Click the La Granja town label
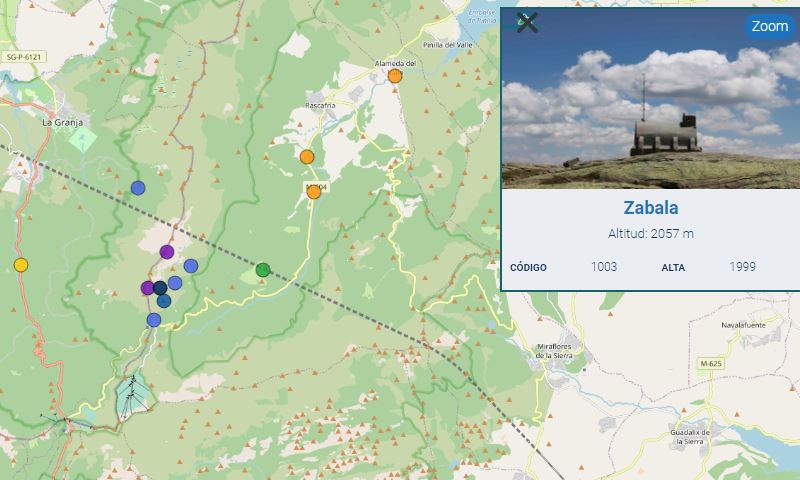The height and width of the screenshot is (480, 800). coord(60,122)
